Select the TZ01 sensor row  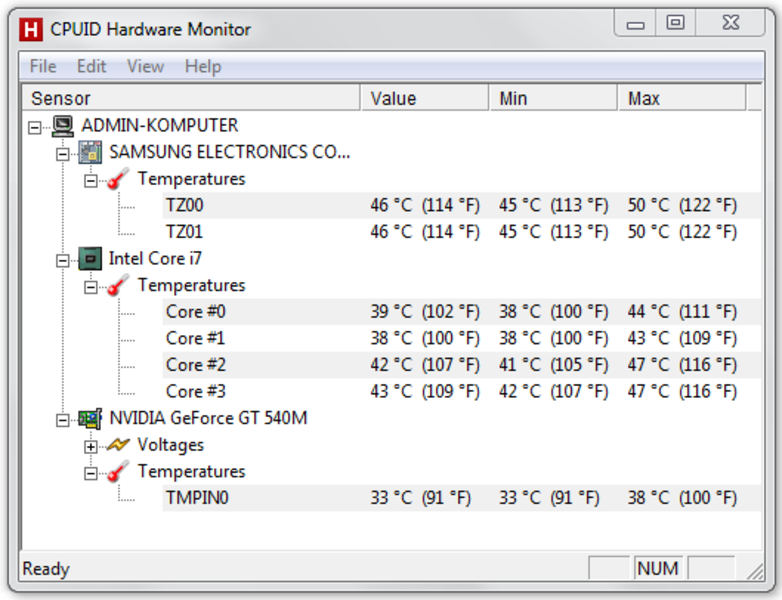coord(461,232)
